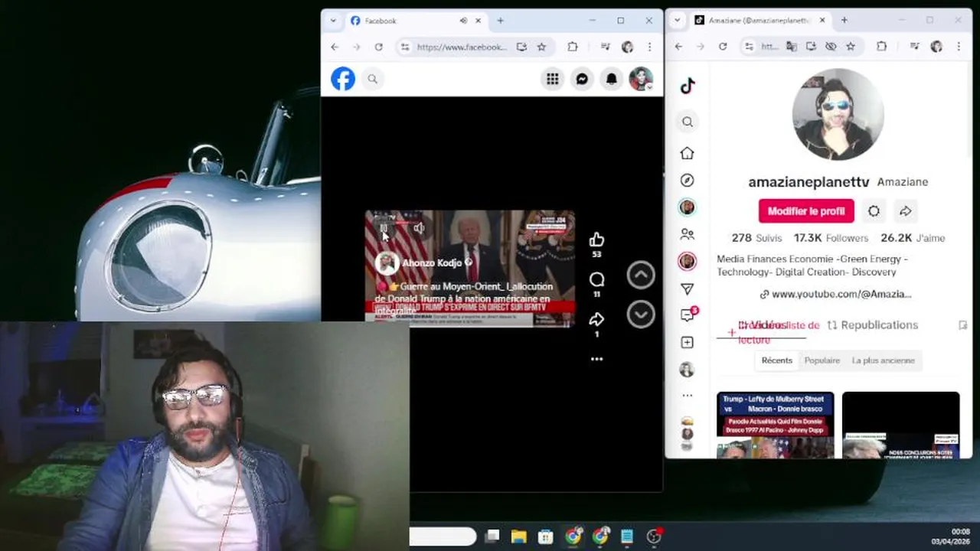Screen dimensions: 980x551
Task: Expand tab search in TikTok window
Action: pos(678,21)
